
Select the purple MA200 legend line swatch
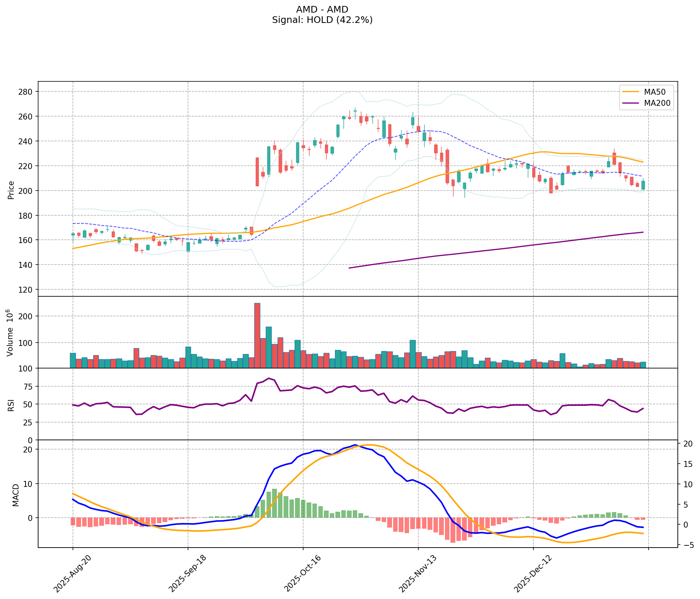630,104
